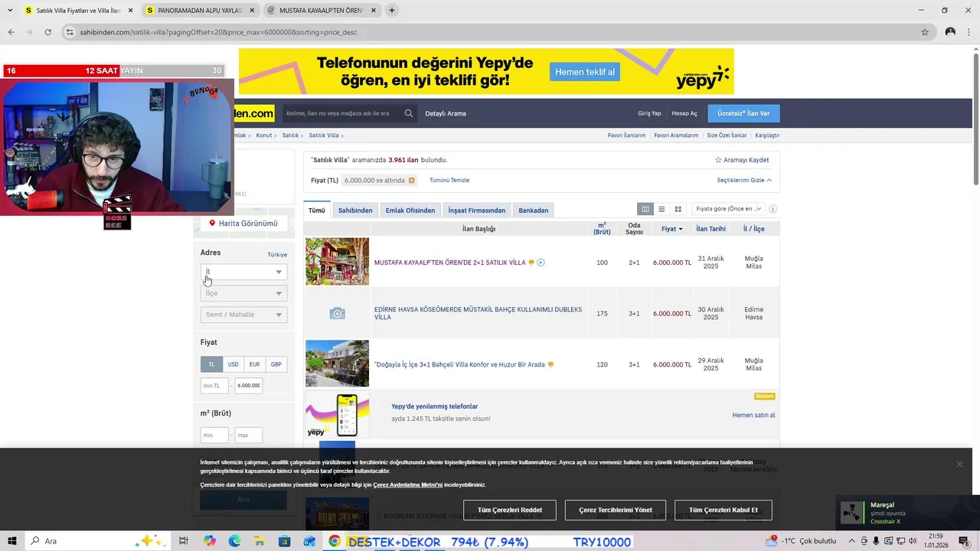This screenshot has height=551, width=980.
Task: Click the min TL price input field
Action: pos(214,386)
